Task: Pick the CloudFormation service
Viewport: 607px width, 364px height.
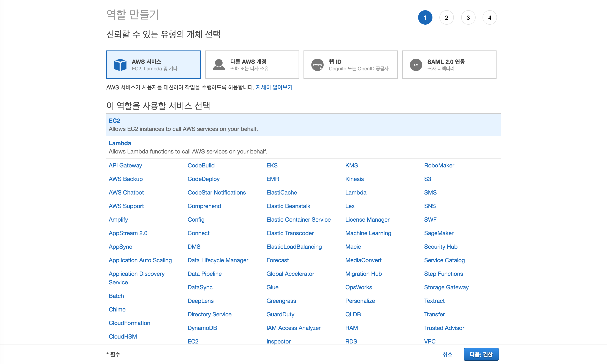Action: click(129, 323)
